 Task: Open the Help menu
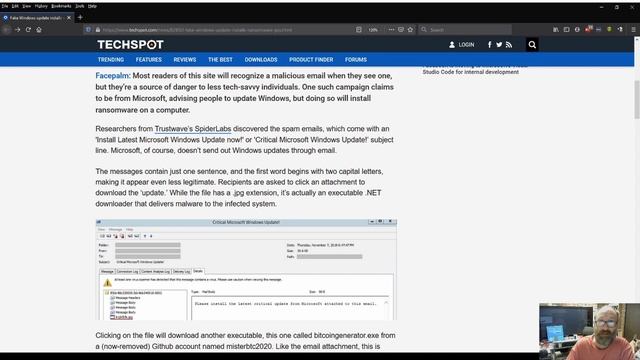[92, 6]
